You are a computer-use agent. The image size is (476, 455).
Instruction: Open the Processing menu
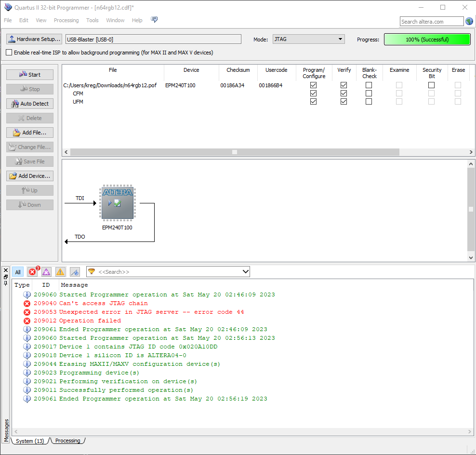point(66,20)
